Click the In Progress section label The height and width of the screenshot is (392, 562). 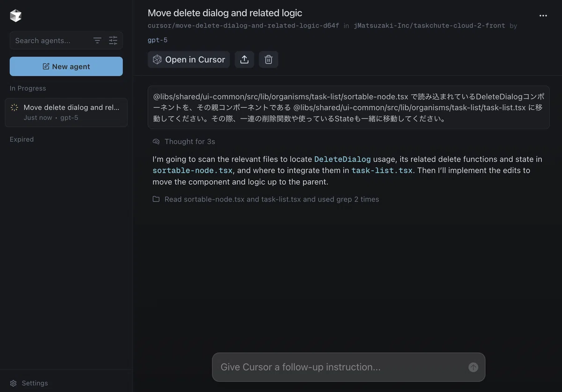pos(28,88)
